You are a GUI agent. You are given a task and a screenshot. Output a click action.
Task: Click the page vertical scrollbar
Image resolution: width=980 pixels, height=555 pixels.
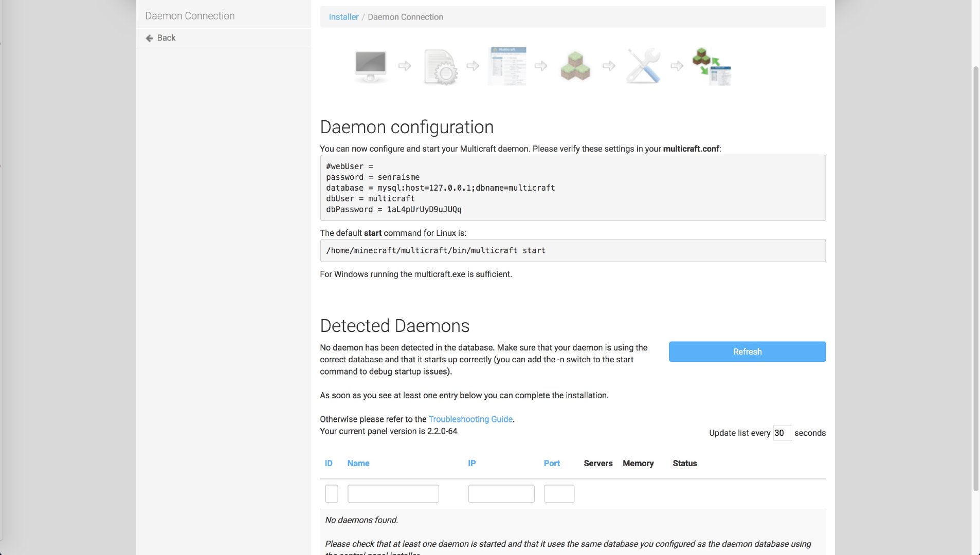(x=975, y=277)
